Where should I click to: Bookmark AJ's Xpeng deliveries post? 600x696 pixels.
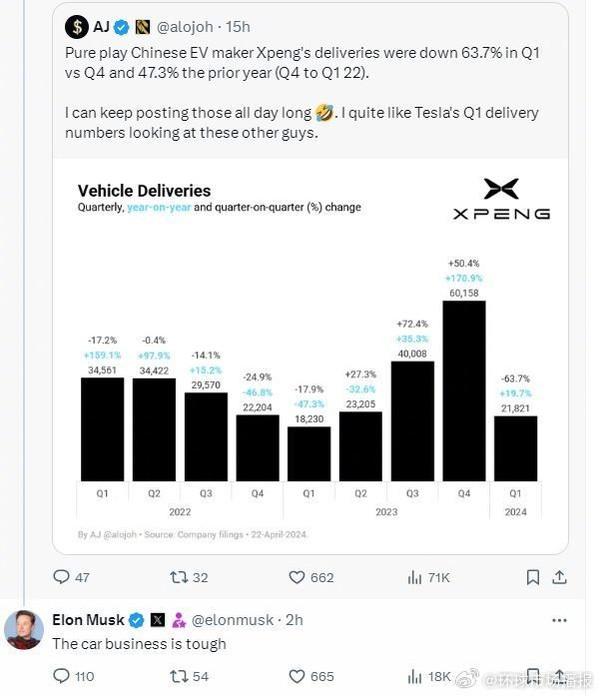click(533, 577)
